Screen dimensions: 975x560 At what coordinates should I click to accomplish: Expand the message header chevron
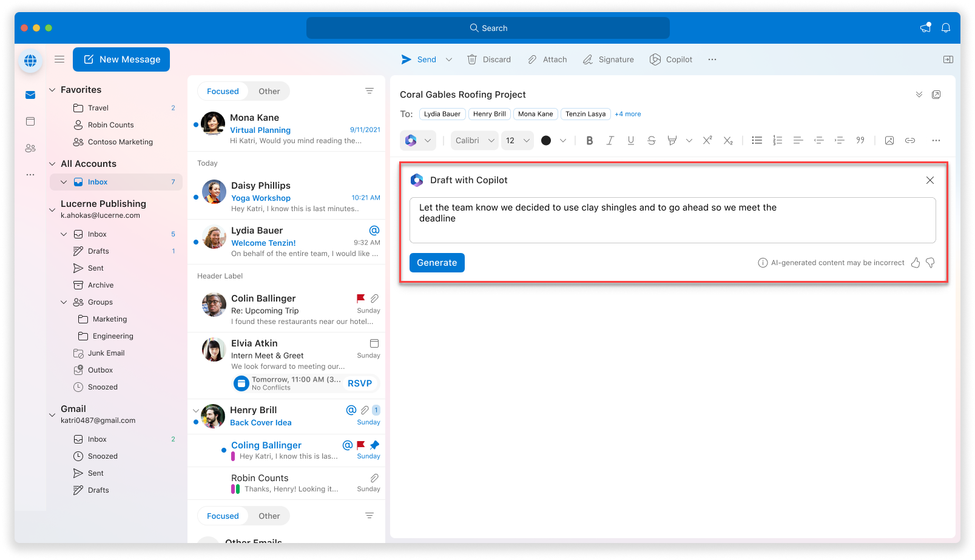tap(919, 95)
